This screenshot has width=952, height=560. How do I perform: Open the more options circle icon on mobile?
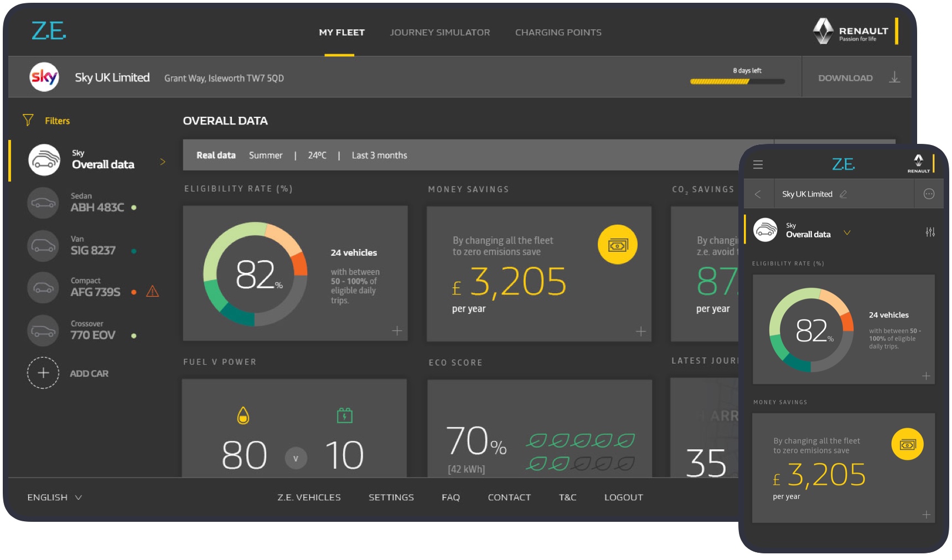point(929,194)
